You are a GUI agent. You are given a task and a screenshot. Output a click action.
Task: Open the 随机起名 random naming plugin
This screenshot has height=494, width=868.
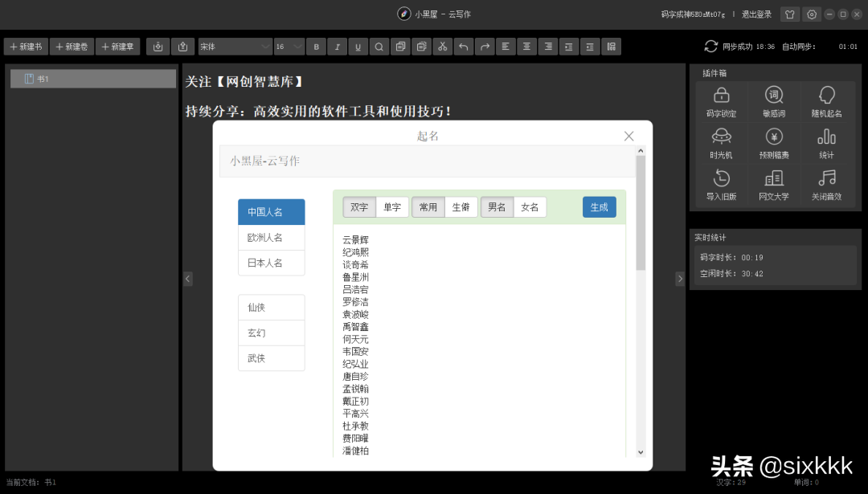tap(826, 102)
